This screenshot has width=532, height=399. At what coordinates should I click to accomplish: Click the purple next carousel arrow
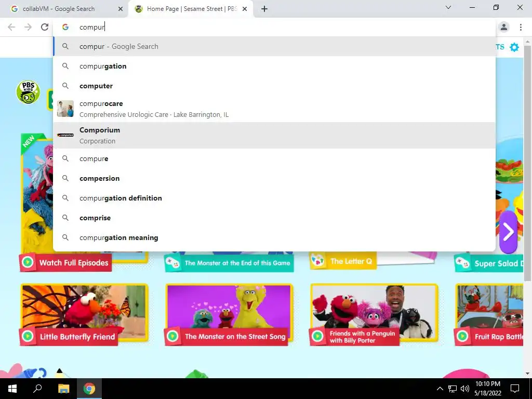tap(508, 232)
